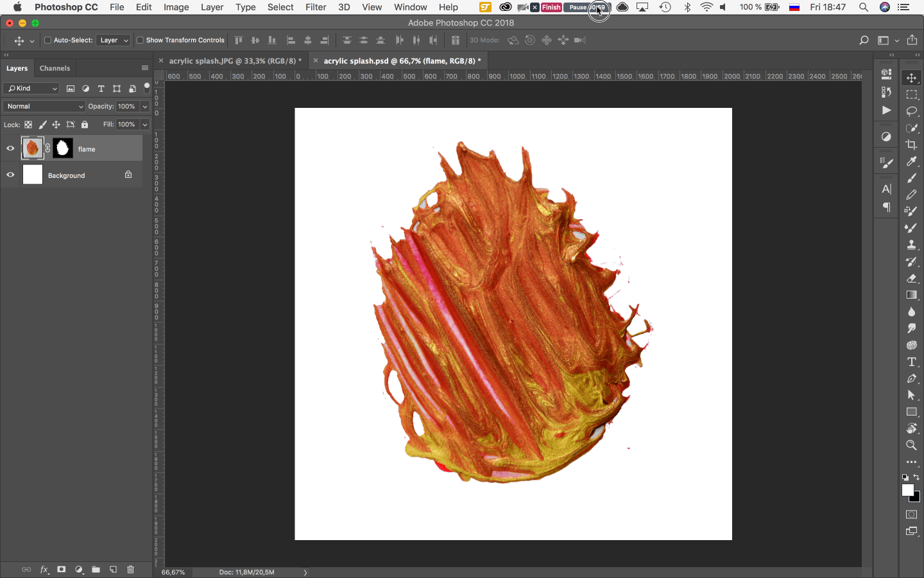924x578 pixels.
Task: Create a new group folder icon
Action: 96,570
